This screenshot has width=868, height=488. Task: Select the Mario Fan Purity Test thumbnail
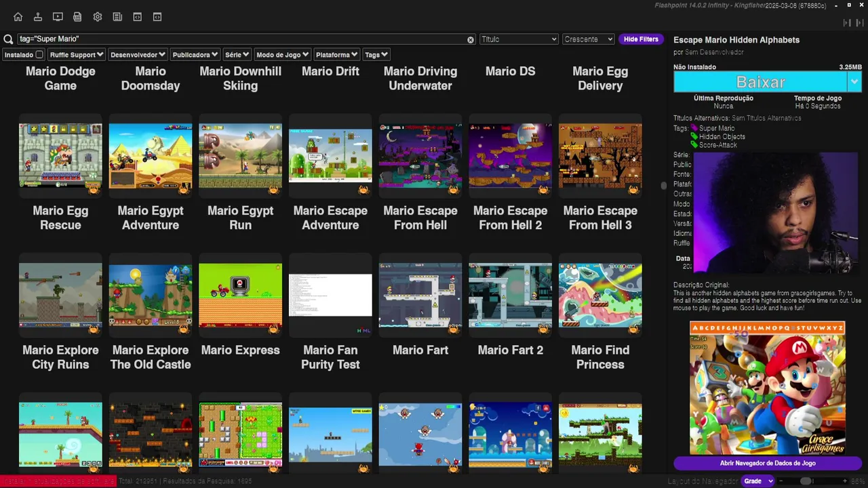tap(330, 296)
